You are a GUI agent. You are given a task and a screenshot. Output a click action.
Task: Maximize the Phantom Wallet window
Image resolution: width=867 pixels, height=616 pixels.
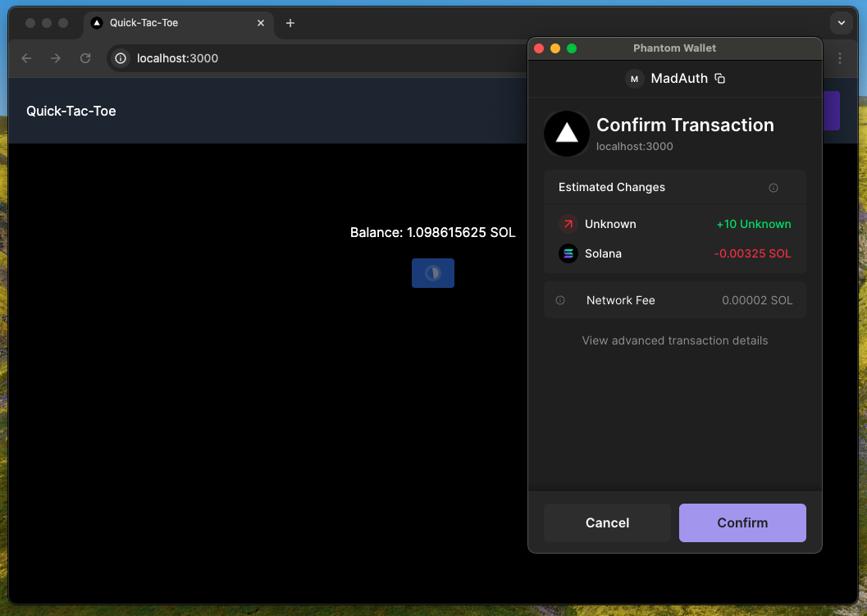(572, 48)
